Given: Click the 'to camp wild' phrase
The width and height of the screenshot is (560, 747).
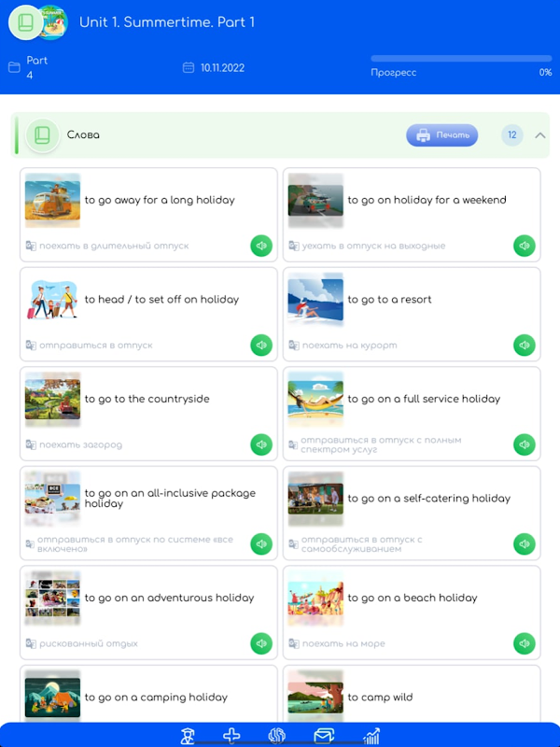Looking at the screenshot, I should pos(380,698).
